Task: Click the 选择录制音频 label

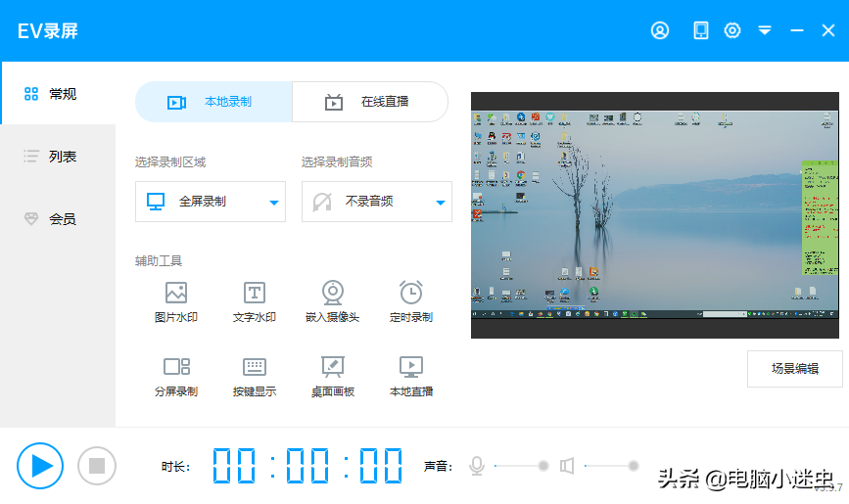Action: pos(337,161)
